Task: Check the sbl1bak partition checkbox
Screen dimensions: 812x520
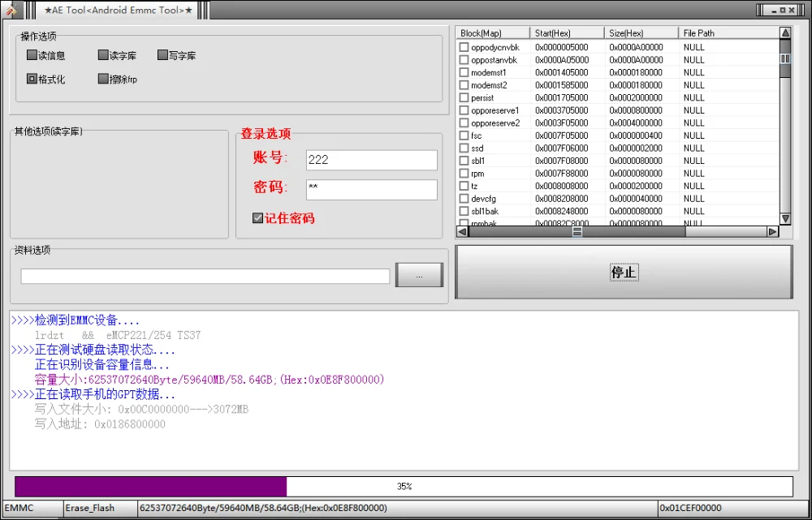Action: [464, 211]
